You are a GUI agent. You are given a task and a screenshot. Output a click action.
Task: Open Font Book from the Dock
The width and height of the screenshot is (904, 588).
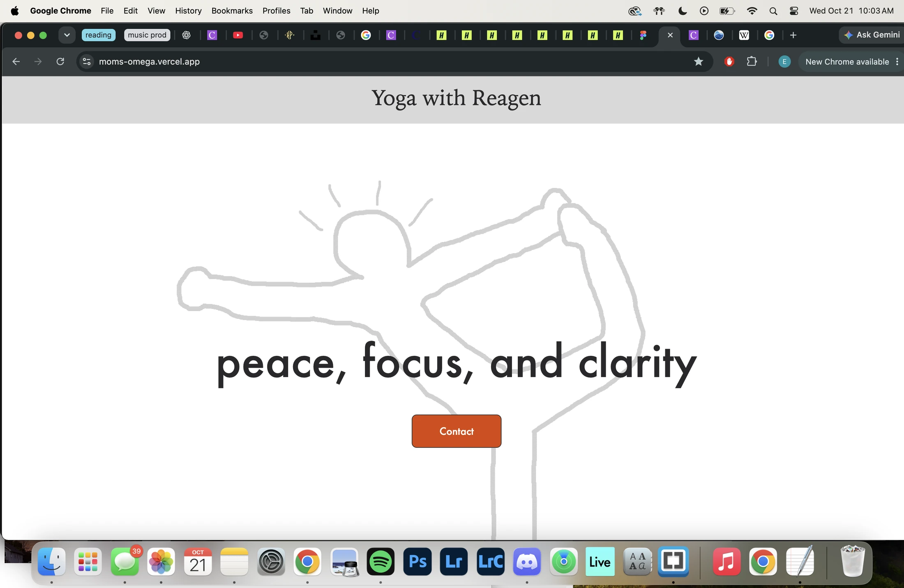637,561
